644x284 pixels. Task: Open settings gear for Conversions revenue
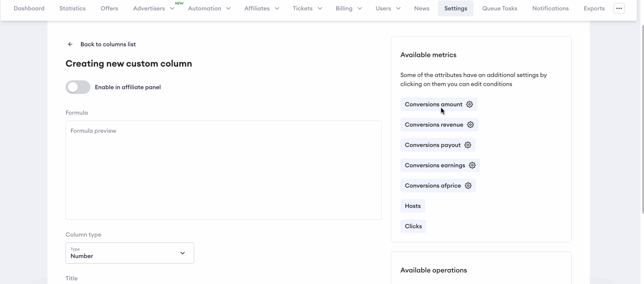[x=470, y=125]
